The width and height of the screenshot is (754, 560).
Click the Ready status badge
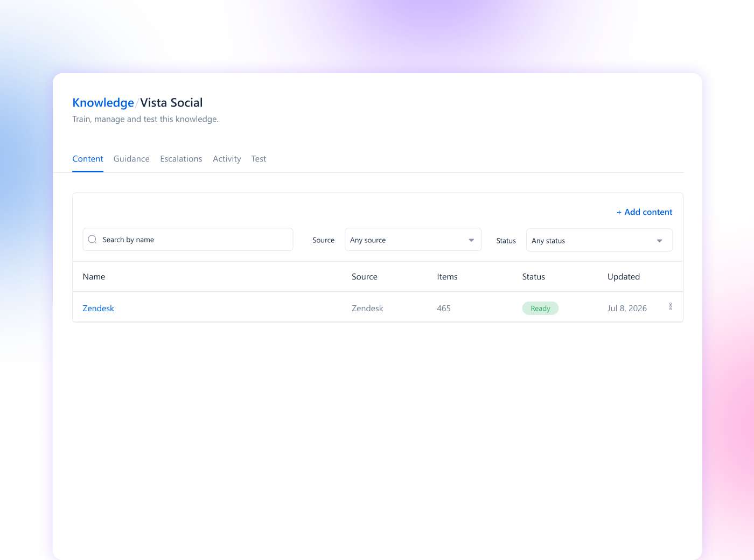coord(540,308)
